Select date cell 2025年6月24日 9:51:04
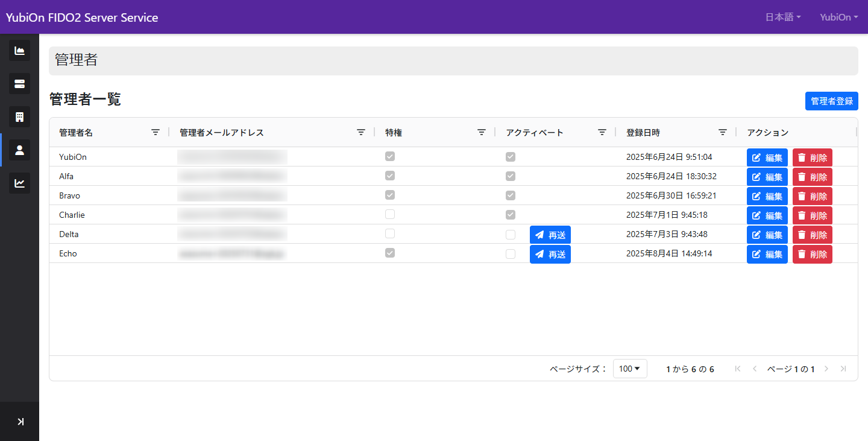The width and height of the screenshot is (868, 441). pos(669,157)
